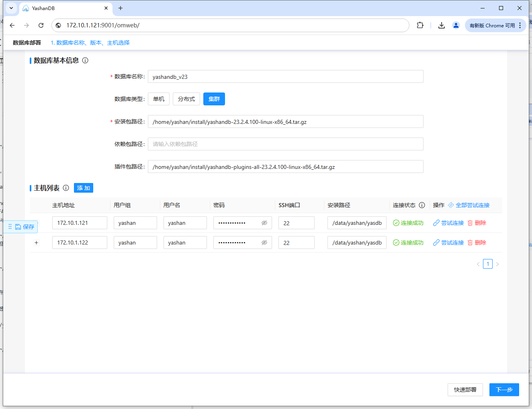This screenshot has width=532, height=409.
Task: Click the browser back arrow
Action: click(12, 25)
